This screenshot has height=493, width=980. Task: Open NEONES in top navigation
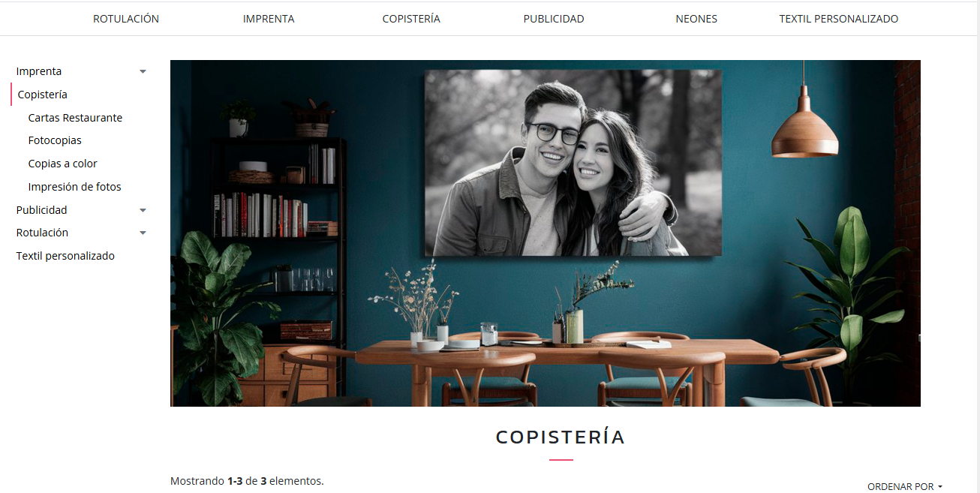tap(696, 19)
